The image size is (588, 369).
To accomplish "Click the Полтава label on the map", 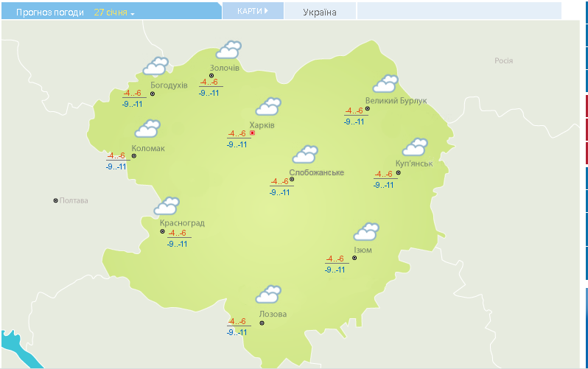I will [74, 200].
